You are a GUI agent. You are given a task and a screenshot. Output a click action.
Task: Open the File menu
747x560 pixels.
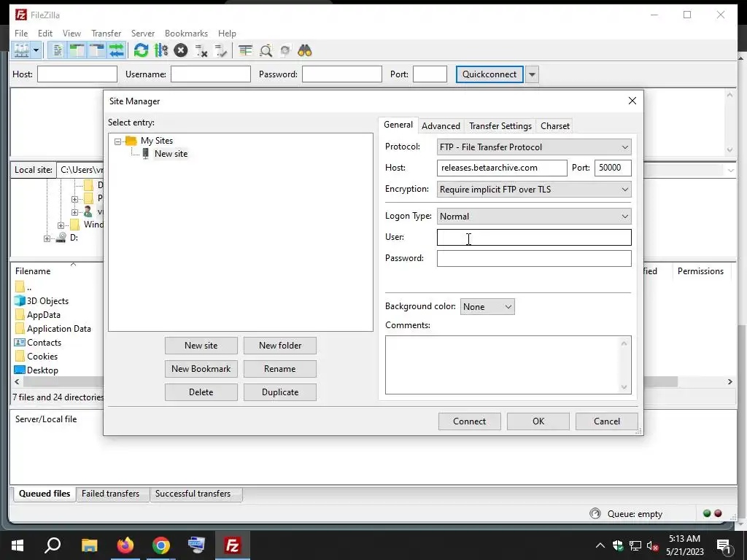21,34
